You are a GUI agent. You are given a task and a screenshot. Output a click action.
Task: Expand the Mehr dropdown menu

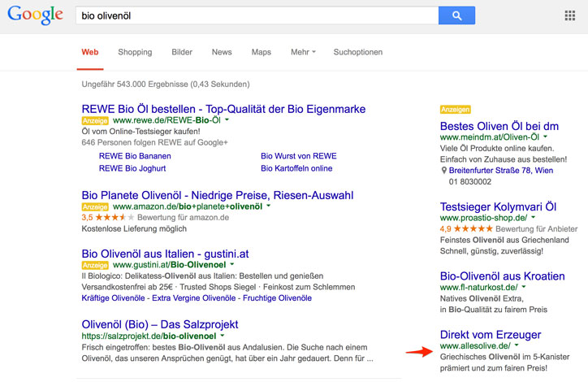click(303, 52)
